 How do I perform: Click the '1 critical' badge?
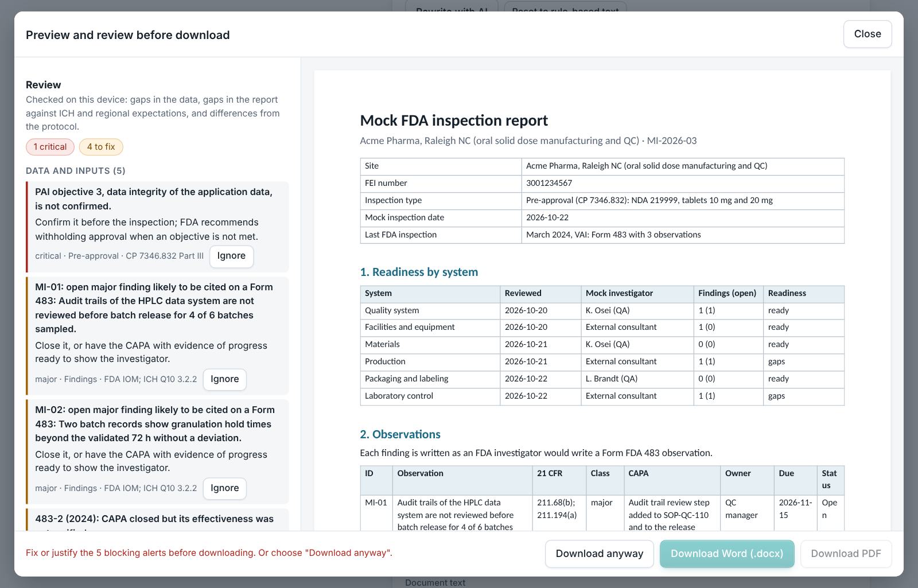(50, 147)
